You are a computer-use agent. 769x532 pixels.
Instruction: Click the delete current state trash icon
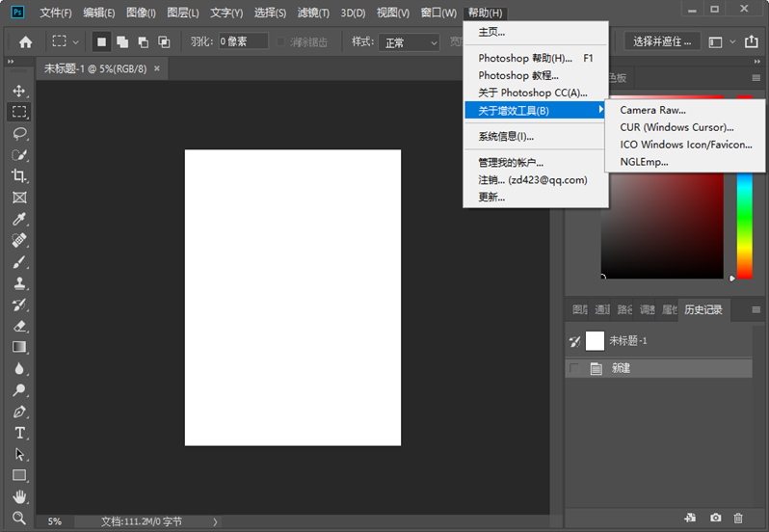738,518
